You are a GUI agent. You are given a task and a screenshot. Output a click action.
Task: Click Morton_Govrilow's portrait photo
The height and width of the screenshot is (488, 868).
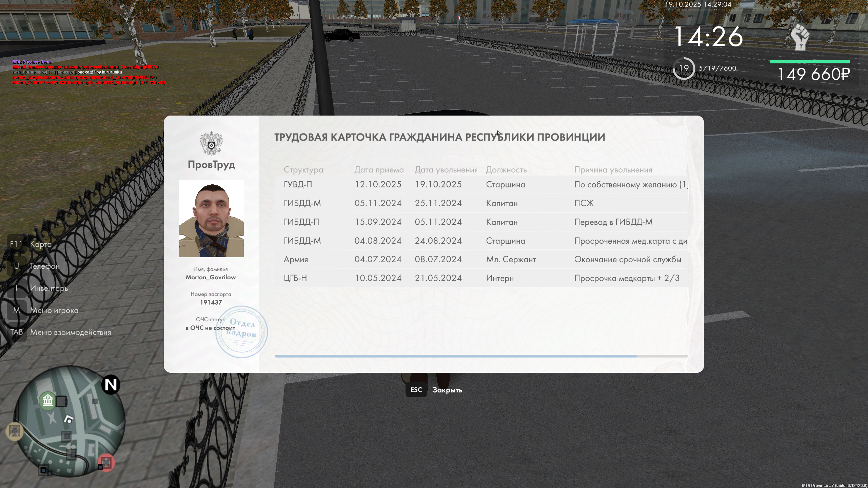211,219
